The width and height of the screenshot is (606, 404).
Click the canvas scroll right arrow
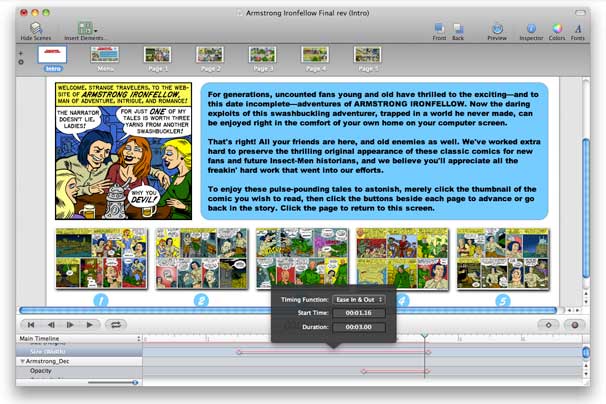coord(578,310)
